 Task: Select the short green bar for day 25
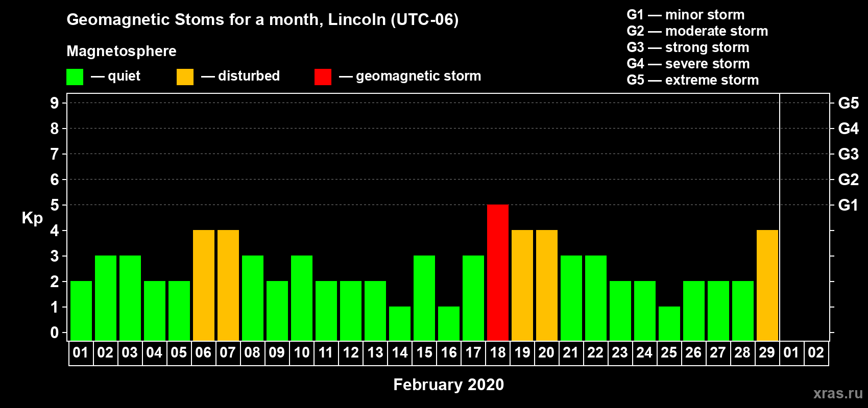[669, 323]
